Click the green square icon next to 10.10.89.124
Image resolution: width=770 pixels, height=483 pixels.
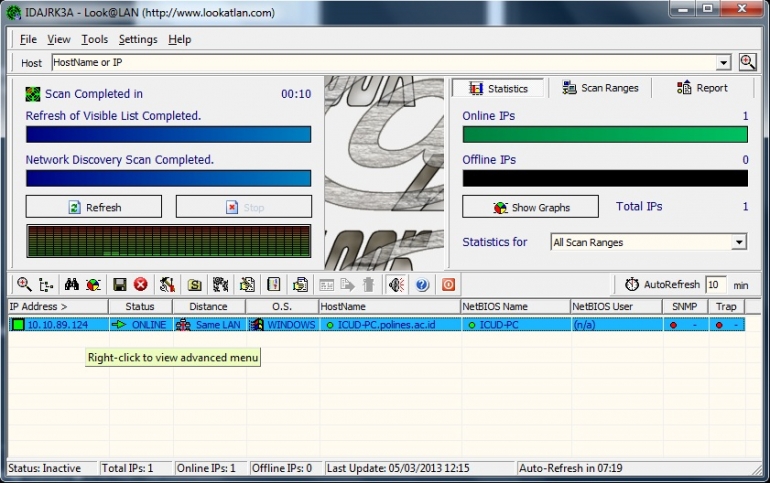18,324
